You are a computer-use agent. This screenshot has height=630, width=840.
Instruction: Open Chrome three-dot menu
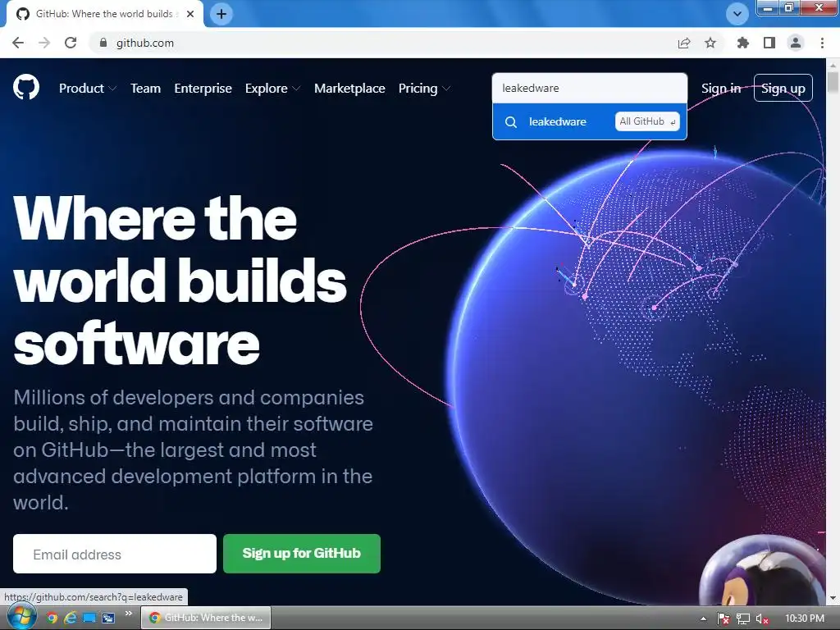pos(822,43)
